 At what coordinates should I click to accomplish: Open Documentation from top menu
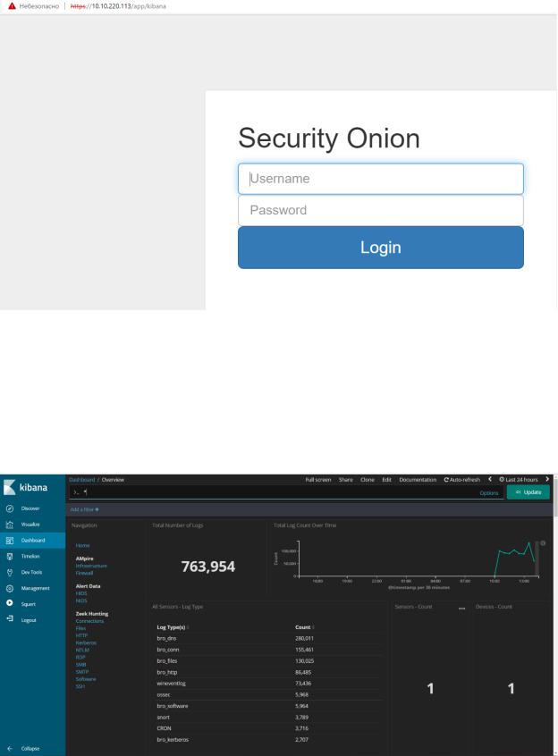(418, 480)
